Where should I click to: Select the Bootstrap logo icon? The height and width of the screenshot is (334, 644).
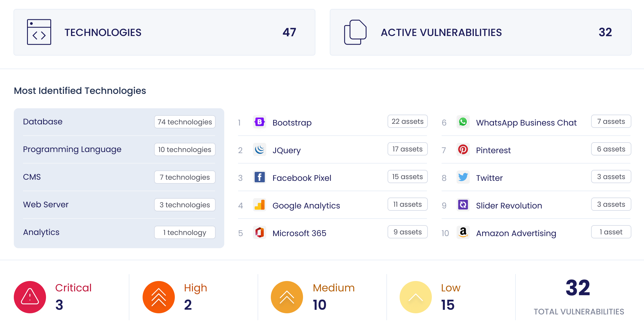click(x=260, y=122)
